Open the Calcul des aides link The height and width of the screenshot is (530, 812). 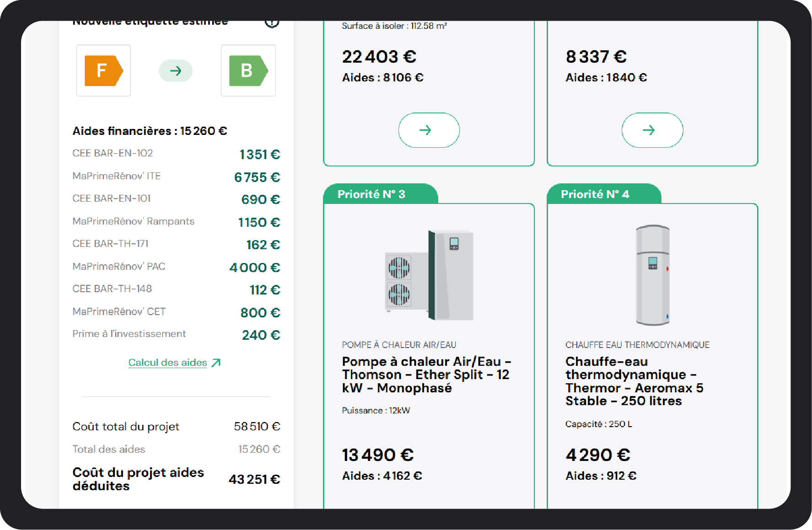pos(167,362)
